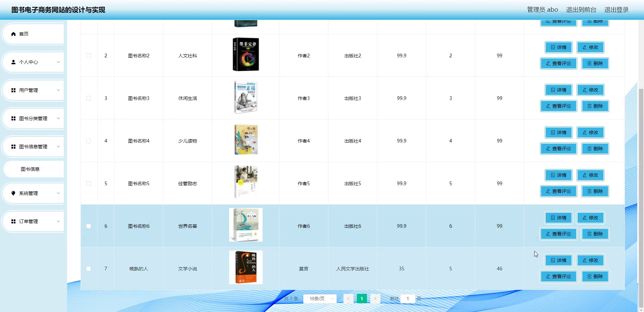Click 删除 for 图书名称5
The image size is (644, 312).
pos(595,191)
